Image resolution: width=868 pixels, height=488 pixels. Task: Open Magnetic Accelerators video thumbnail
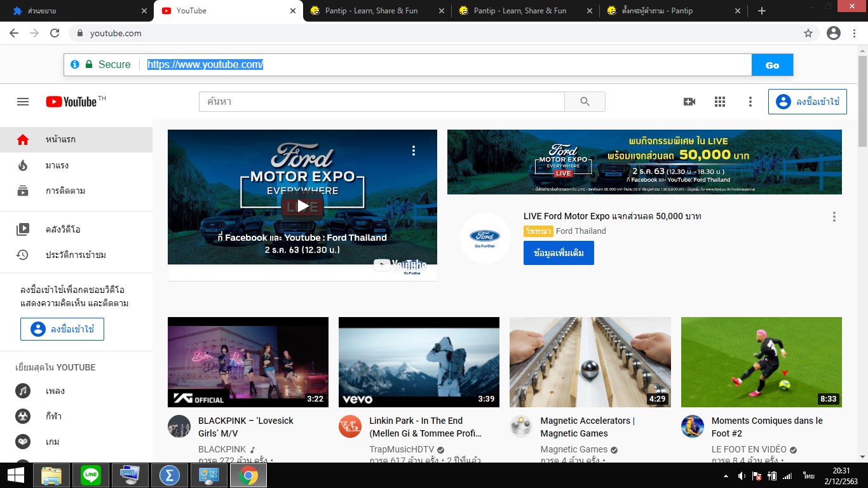[590, 362]
